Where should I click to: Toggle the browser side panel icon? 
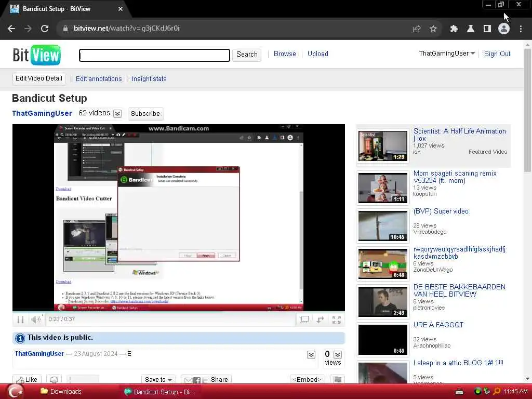487,29
